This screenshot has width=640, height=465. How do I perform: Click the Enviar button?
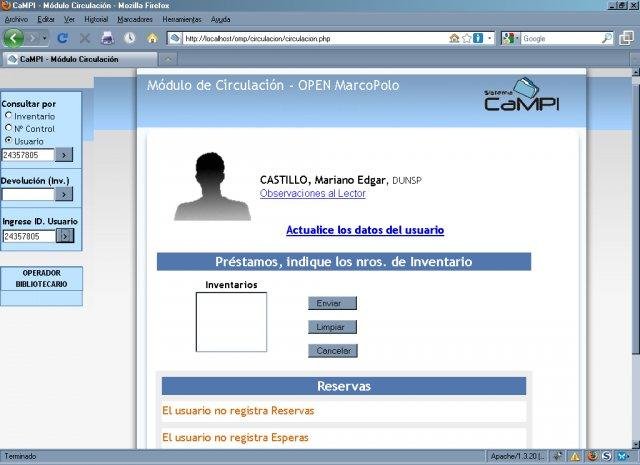(333, 303)
